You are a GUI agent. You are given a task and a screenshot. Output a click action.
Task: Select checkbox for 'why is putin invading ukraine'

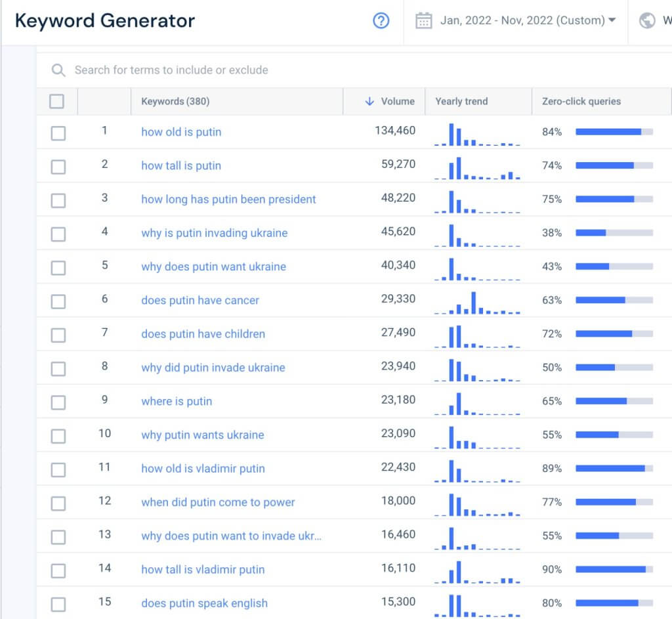(58, 234)
